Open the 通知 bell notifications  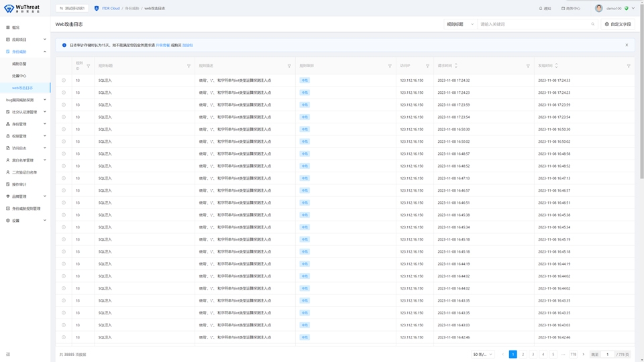[545, 8]
